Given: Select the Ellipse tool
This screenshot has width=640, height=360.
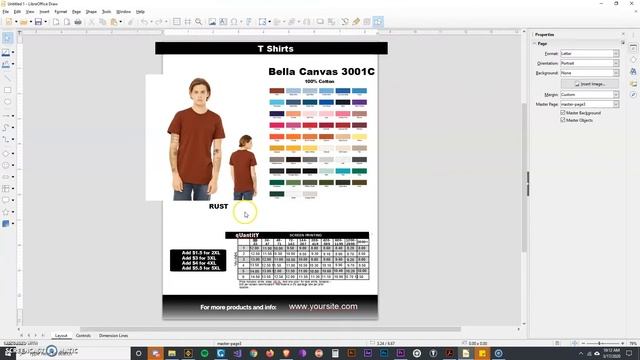Looking at the screenshot, I should pos(7,102).
